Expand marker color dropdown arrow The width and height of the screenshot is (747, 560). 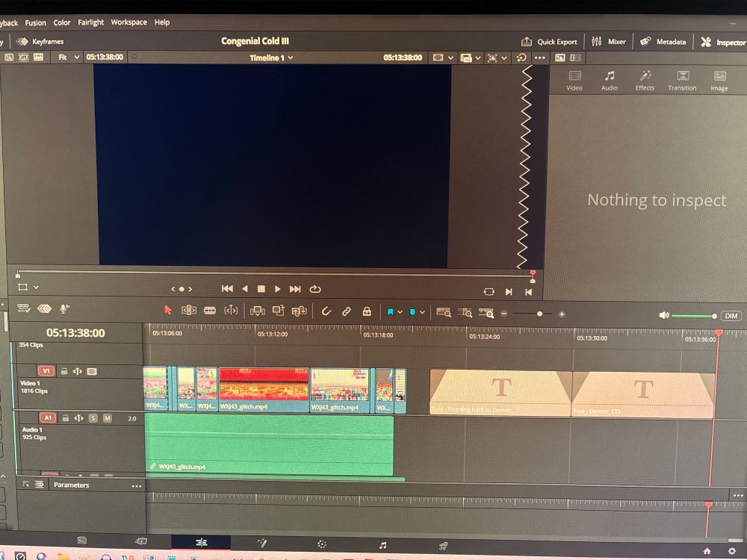click(422, 312)
